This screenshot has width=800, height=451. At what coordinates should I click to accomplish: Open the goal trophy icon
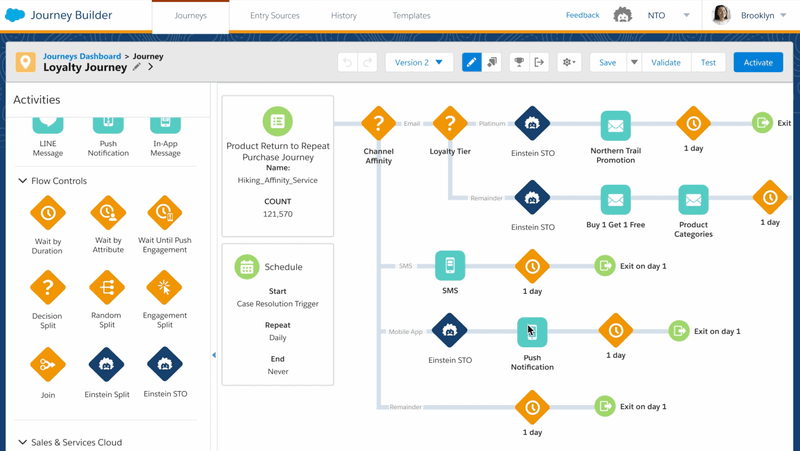519,62
